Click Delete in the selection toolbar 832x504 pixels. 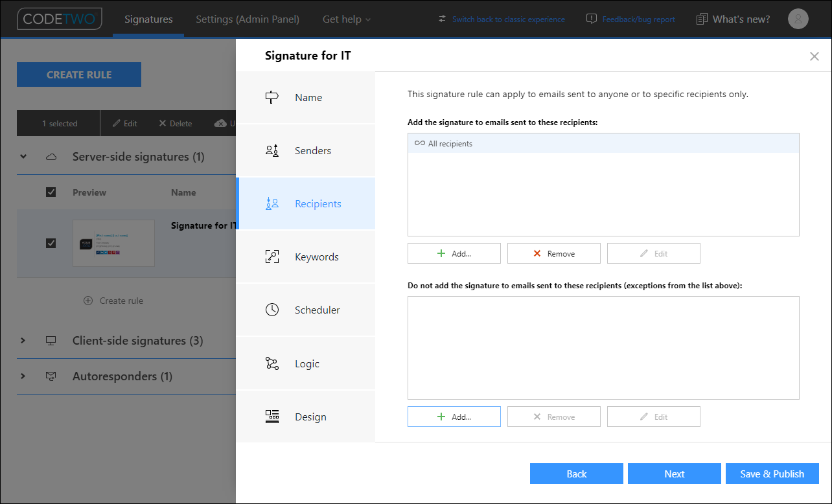click(175, 123)
